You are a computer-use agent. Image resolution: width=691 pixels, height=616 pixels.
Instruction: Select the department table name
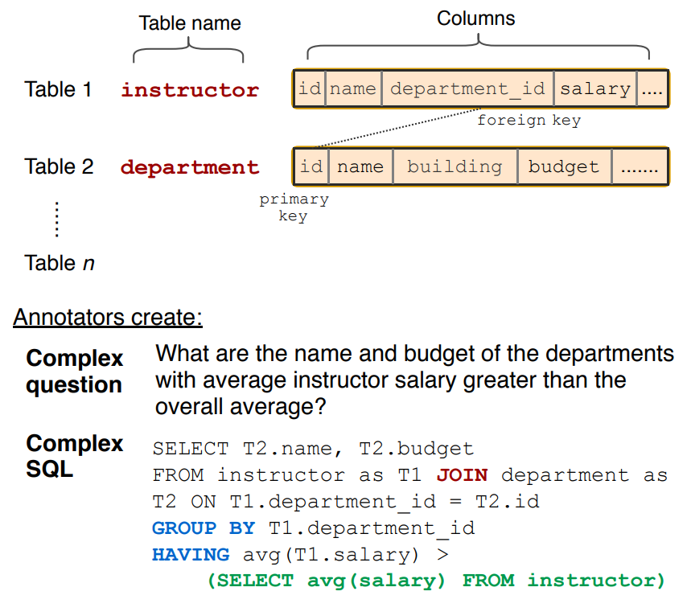(x=189, y=167)
